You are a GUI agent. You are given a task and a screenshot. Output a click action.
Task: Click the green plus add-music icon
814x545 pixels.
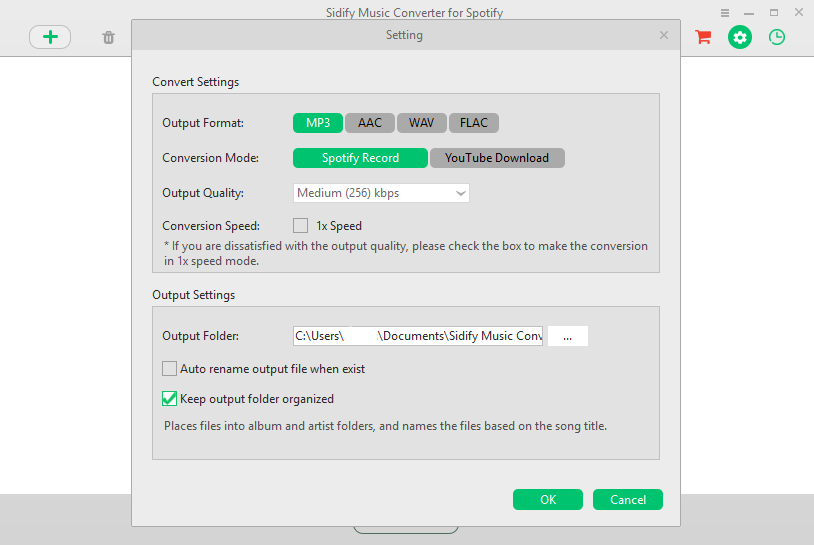[x=50, y=37]
